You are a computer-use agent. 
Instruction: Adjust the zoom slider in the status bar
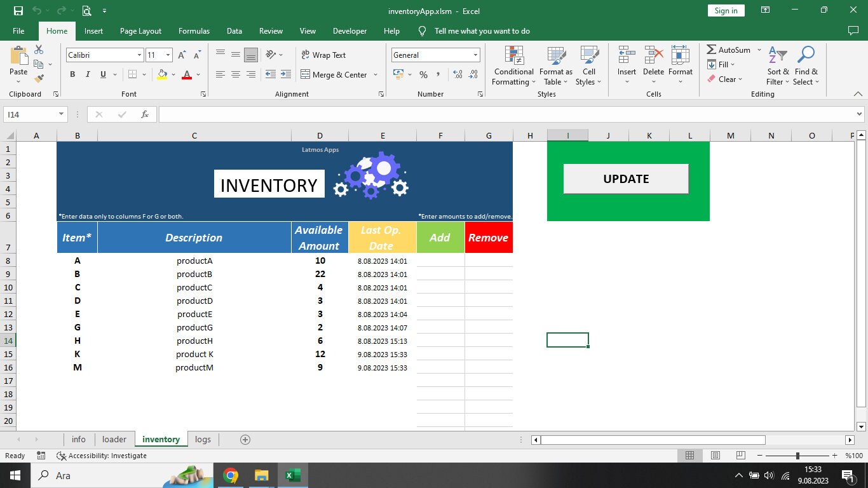click(797, 455)
